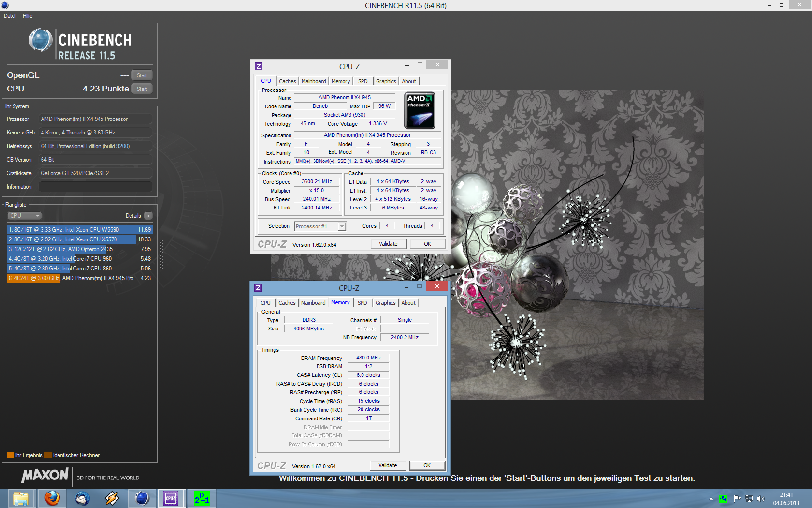Image resolution: width=812 pixels, height=508 pixels.
Task: Select Phenom II X4 945 ranking row
Action: pos(79,278)
